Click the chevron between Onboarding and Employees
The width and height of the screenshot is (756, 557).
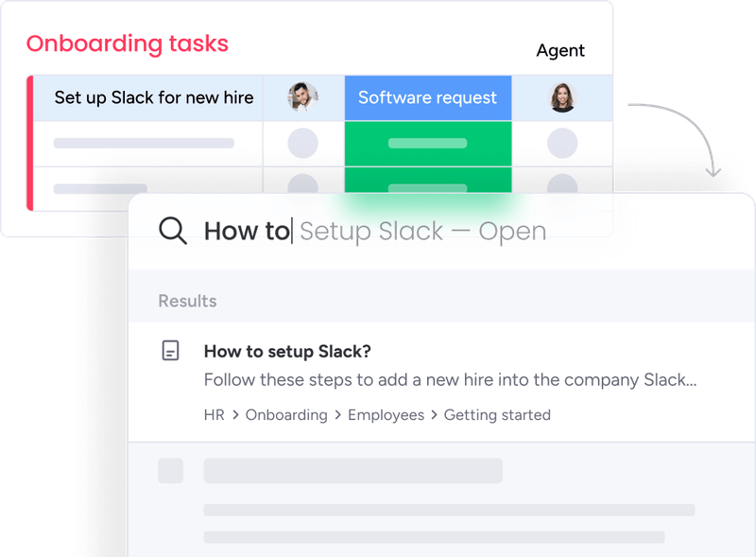click(x=338, y=415)
